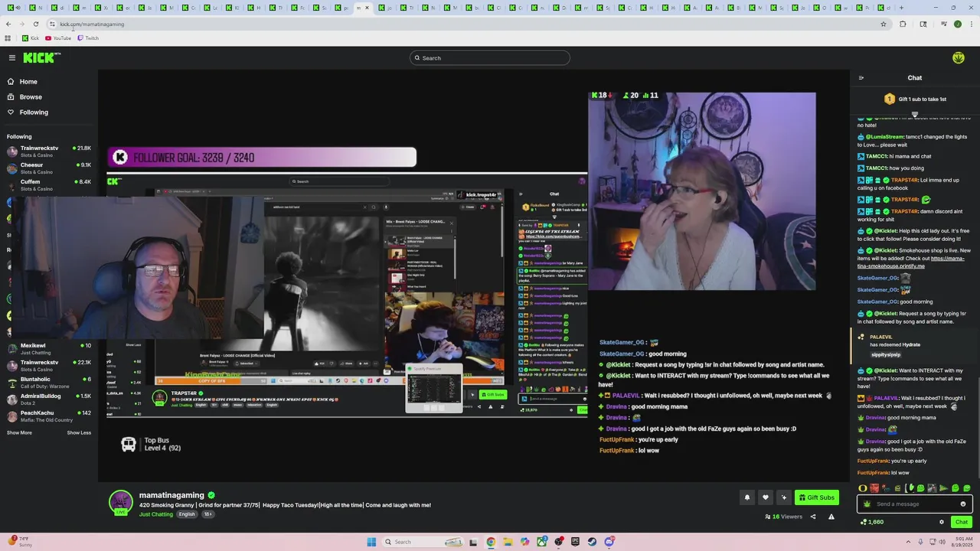Open Discord from the taskbar

click(609, 542)
